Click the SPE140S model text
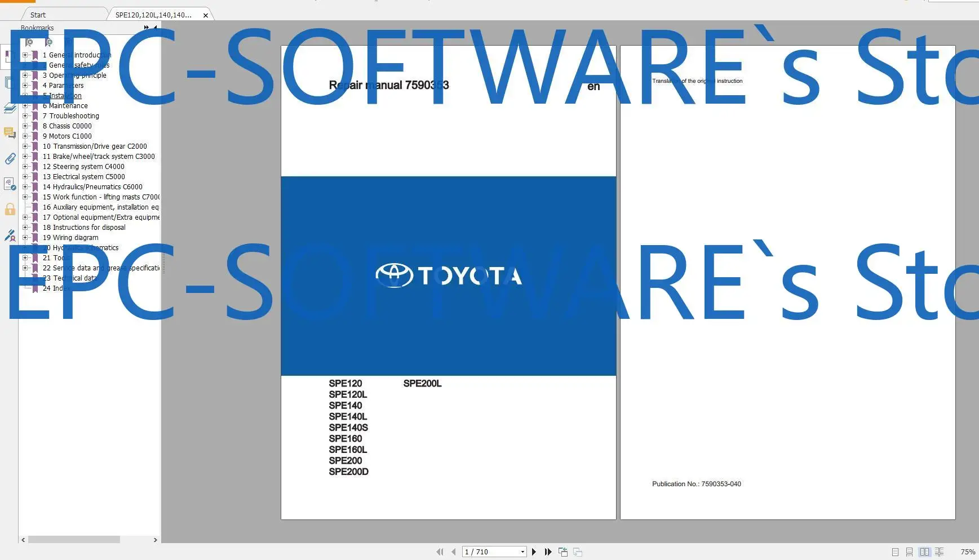The image size is (979, 560). [x=348, y=428]
